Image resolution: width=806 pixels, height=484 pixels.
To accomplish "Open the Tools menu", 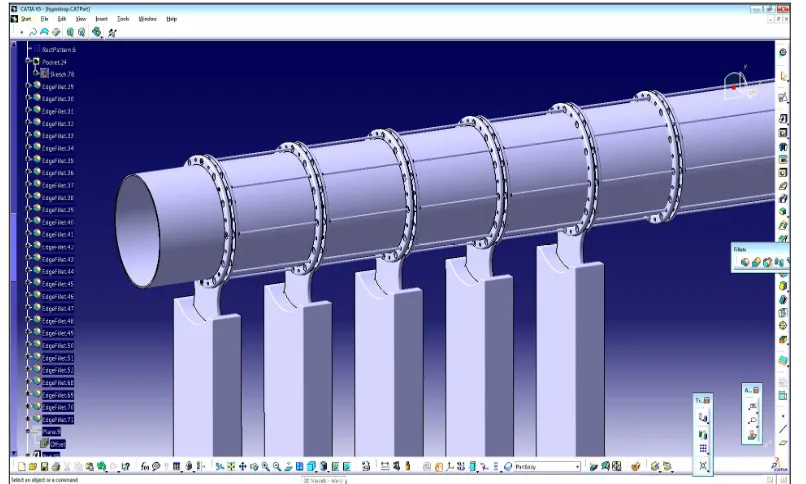I will (x=123, y=19).
